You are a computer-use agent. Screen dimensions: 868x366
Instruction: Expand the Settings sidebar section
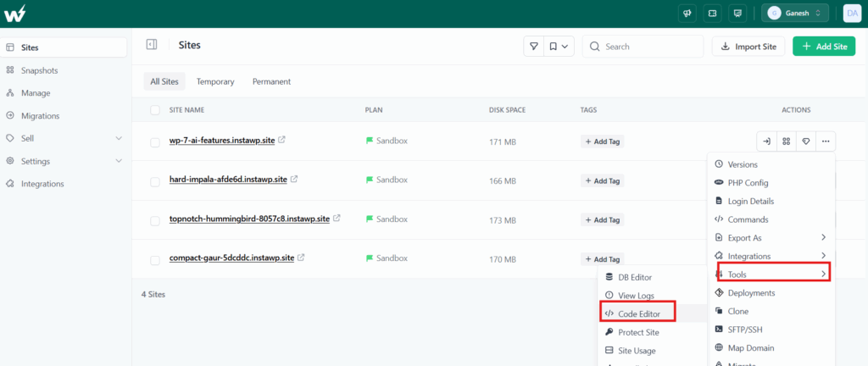[x=64, y=161]
